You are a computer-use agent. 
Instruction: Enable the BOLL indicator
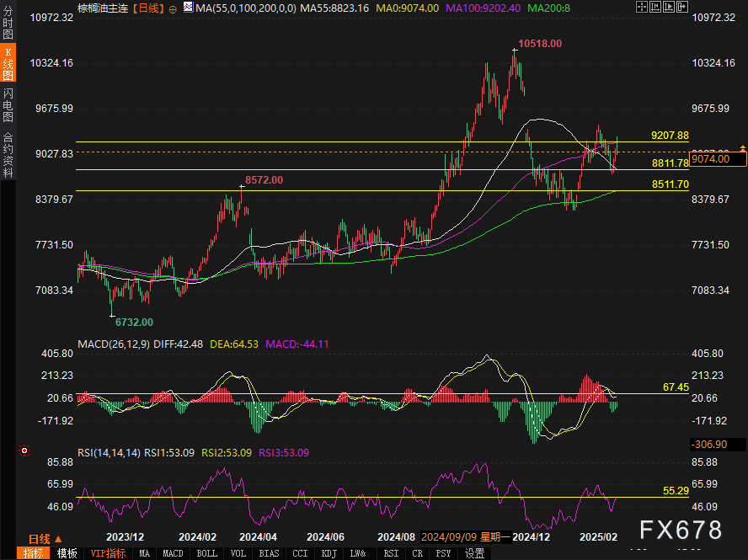pyautogui.click(x=207, y=553)
